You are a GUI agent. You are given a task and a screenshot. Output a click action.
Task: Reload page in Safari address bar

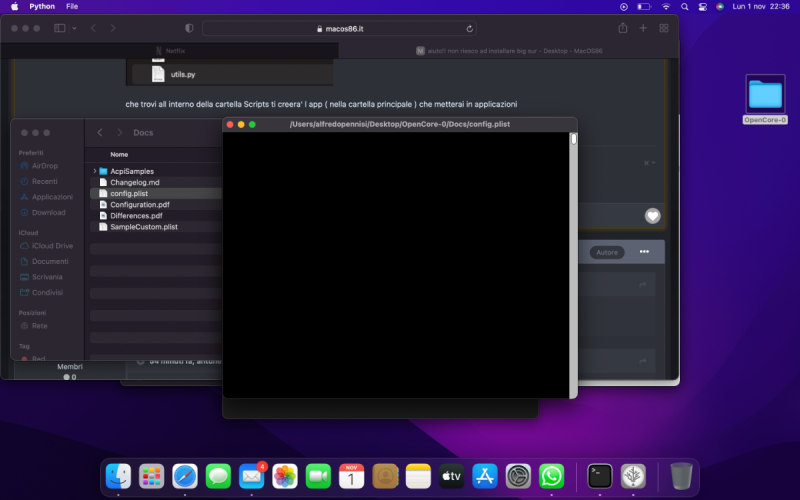pyautogui.click(x=469, y=29)
